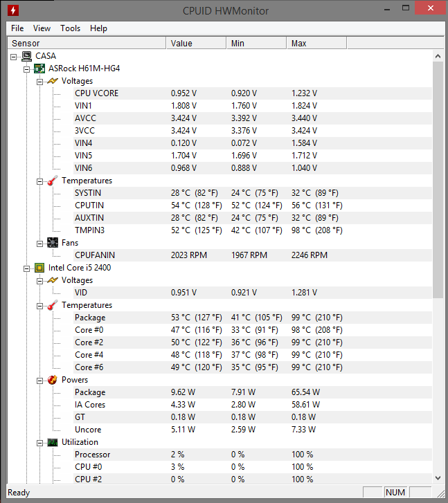Click the Powers flame icon
The width and height of the screenshot is (448, 503).
tap(53, 380)
